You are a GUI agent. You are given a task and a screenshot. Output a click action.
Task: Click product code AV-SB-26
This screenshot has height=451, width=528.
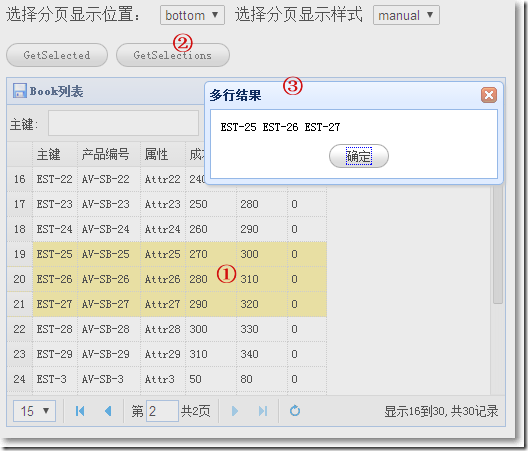coord(105,279)
